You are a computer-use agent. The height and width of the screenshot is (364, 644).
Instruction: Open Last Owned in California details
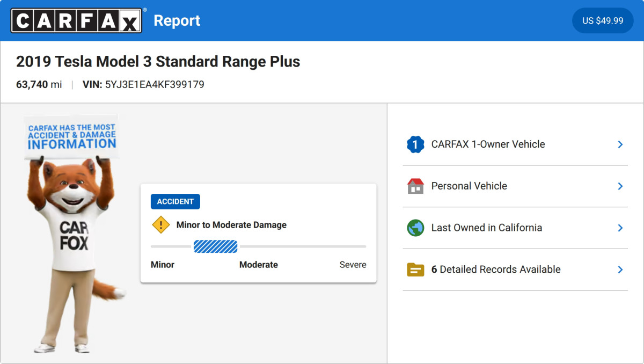point(515,228)
